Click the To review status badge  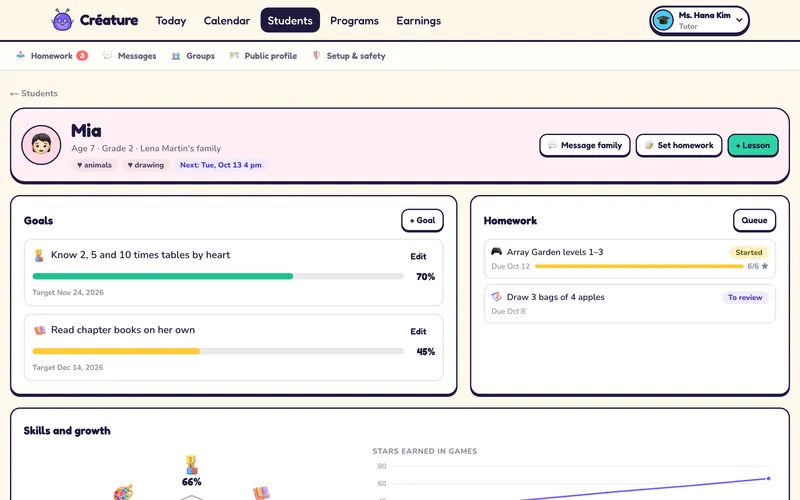(x=745, y=297)
